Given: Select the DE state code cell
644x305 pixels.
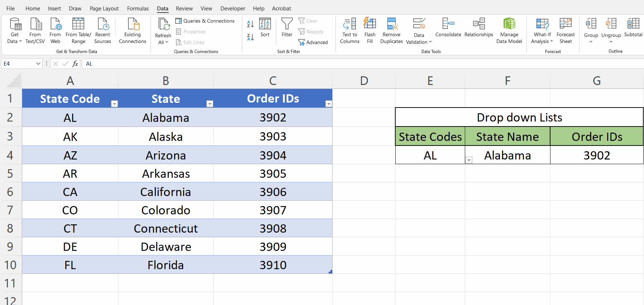Looking at the screenshot, I should [x=70, y=247].
